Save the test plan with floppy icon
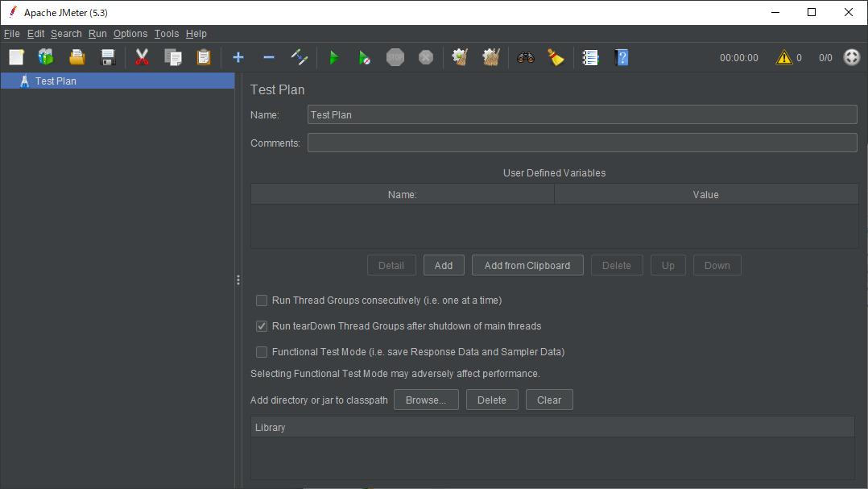The image size is (868, 489). [108, 57]
